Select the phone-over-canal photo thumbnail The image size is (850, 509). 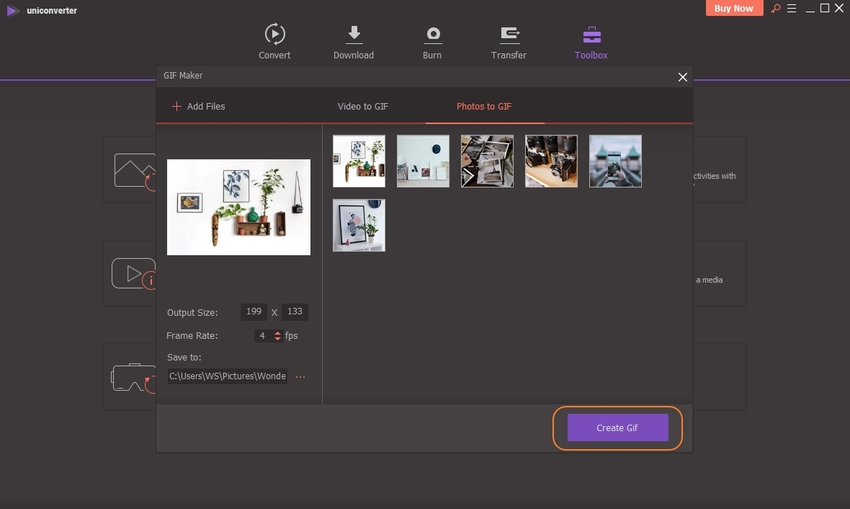click(615, 161)
